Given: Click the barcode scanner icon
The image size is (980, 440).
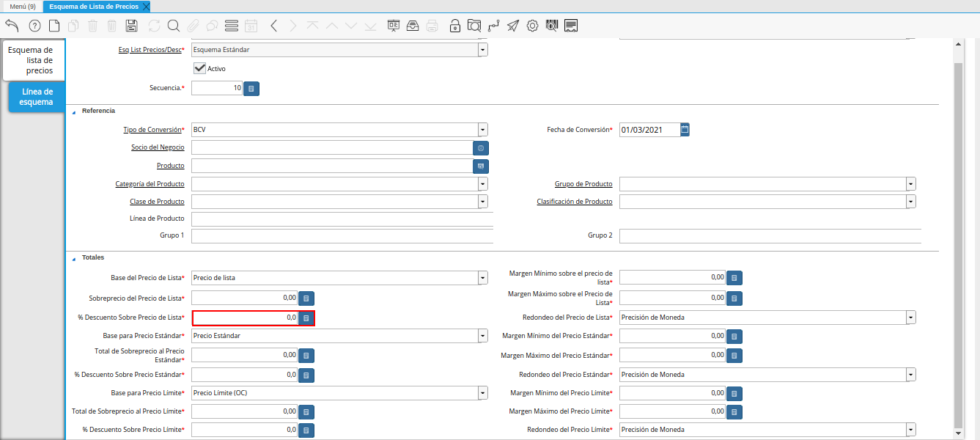Looking at the screenshot, I should point(552,26).
